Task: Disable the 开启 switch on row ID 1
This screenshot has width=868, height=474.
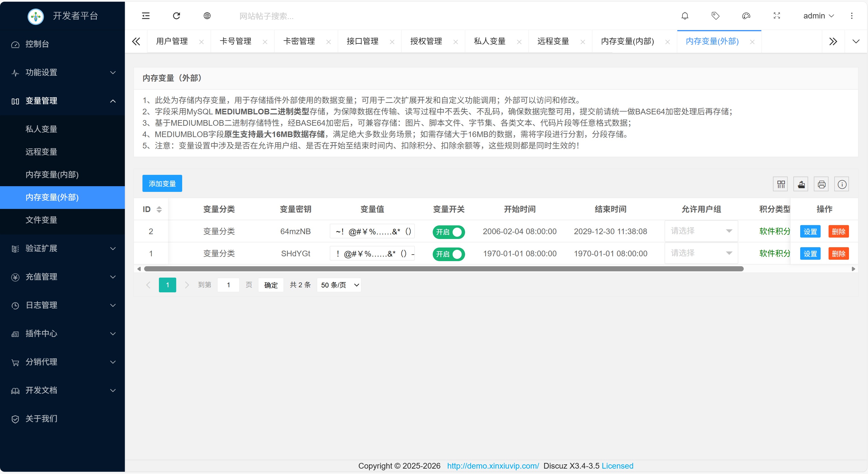Action: (449, 254)
